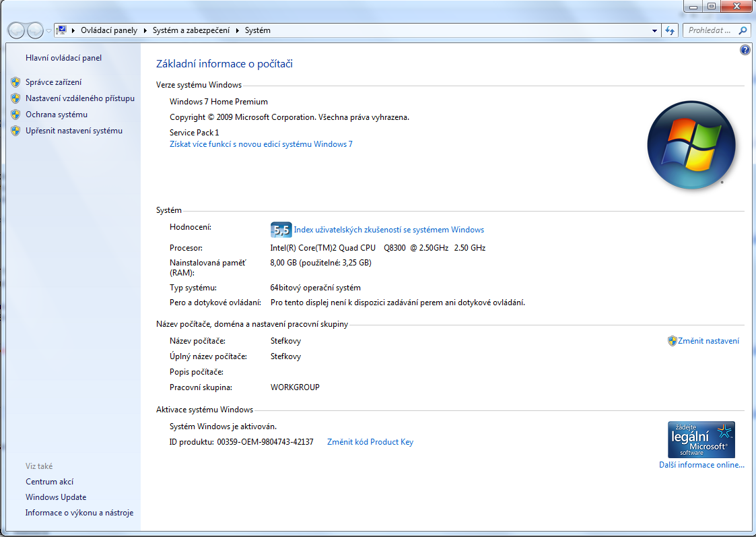Click the Základní informace o počítači heading
The height and width of the screenshot is (537, 756).
[x=224, y=64]
